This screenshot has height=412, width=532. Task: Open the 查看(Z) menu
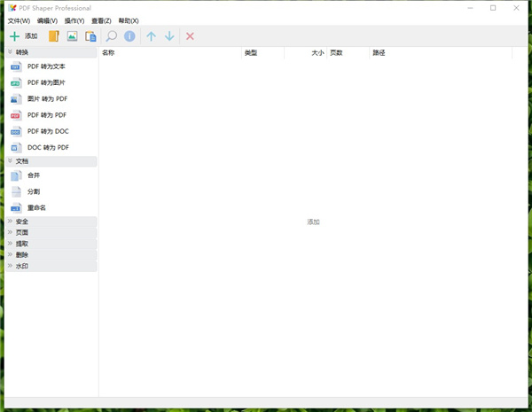pyautogui.click(x=101, y=21)
